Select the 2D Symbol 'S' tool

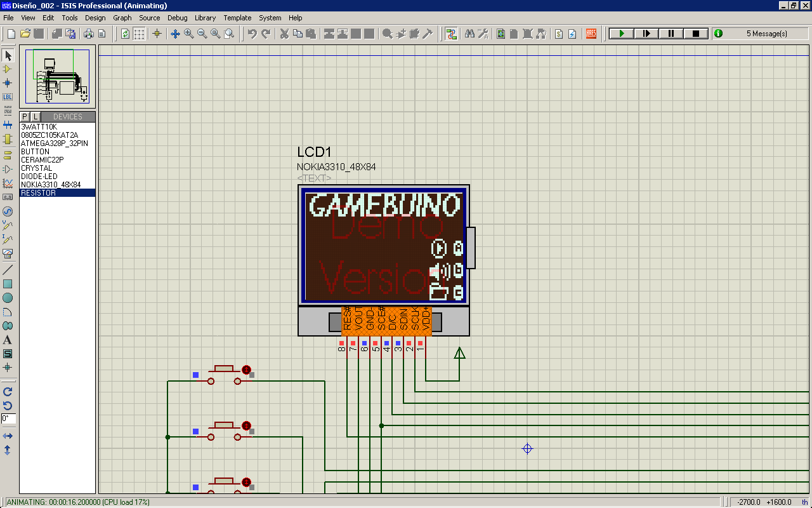(x=8, y=354)
